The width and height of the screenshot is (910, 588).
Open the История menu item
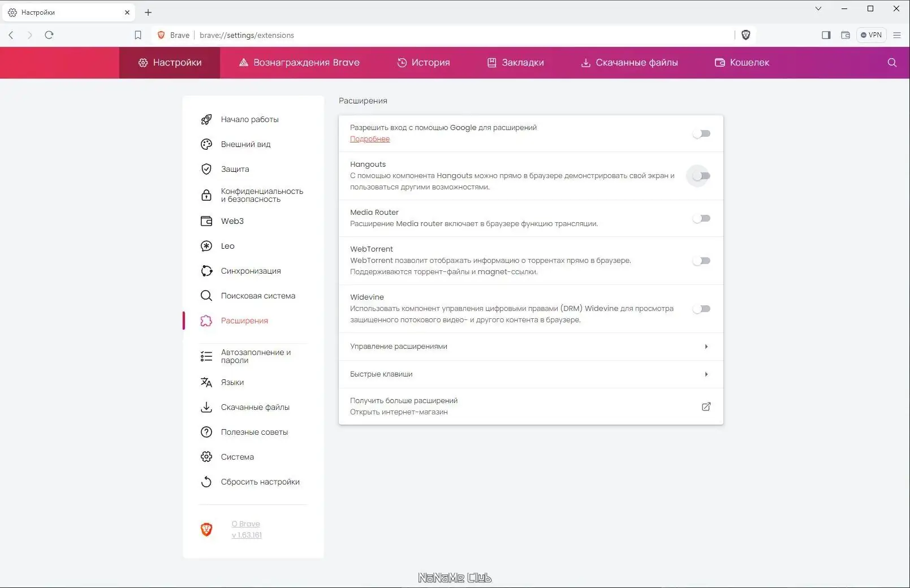(424, 62)
